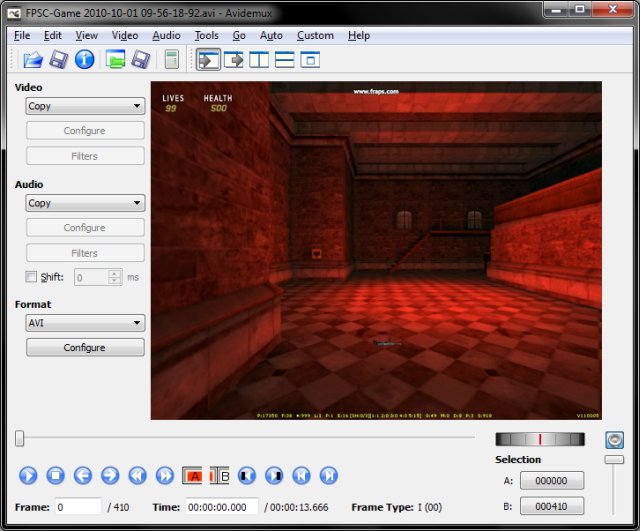Click the video preview frame
Screen dimensions: 640x531
tap(376, 250)
